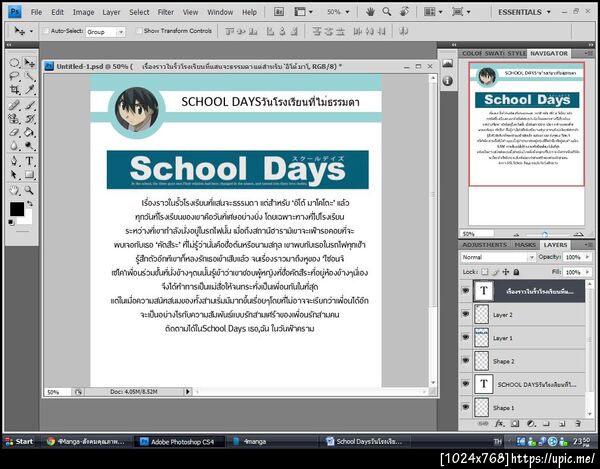
Task: Open the ESSENTIALS workspace dropdown
Action: 525,12
